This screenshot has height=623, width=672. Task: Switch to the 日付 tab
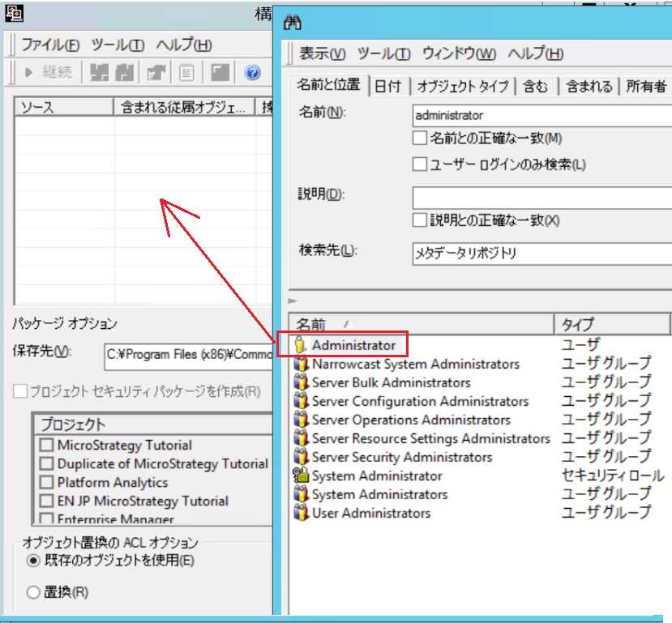coord(387,87)
